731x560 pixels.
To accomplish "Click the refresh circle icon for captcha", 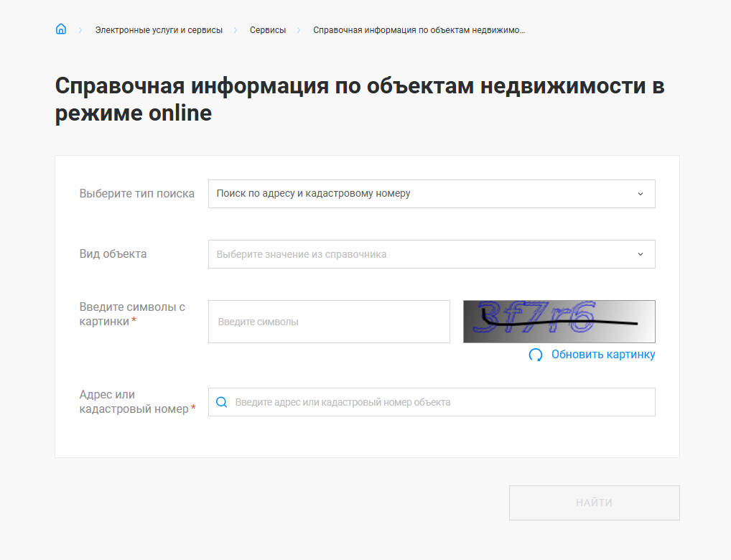I will point(536,355).
